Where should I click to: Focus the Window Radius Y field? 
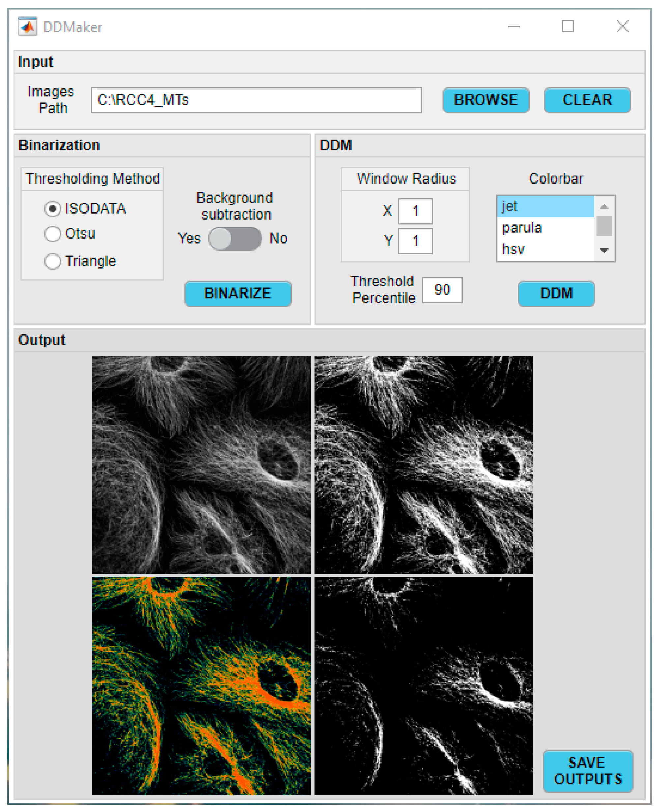coord(415,241)
